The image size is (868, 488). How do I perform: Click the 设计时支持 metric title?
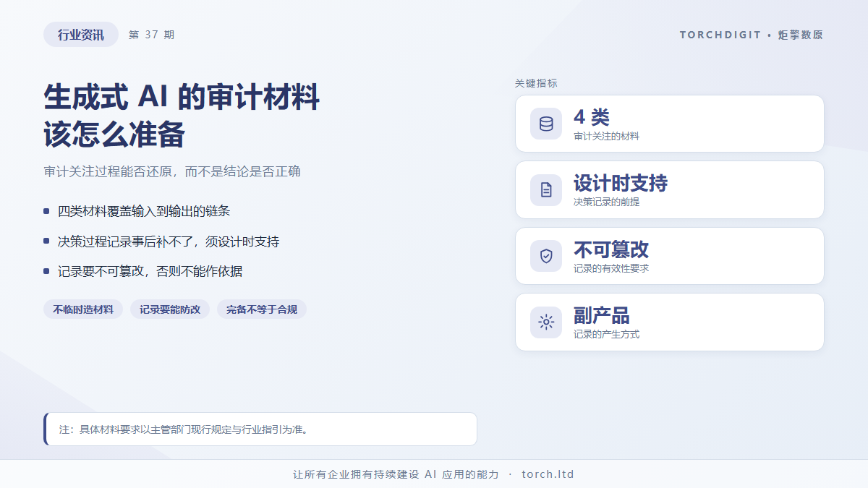[621, 184]
